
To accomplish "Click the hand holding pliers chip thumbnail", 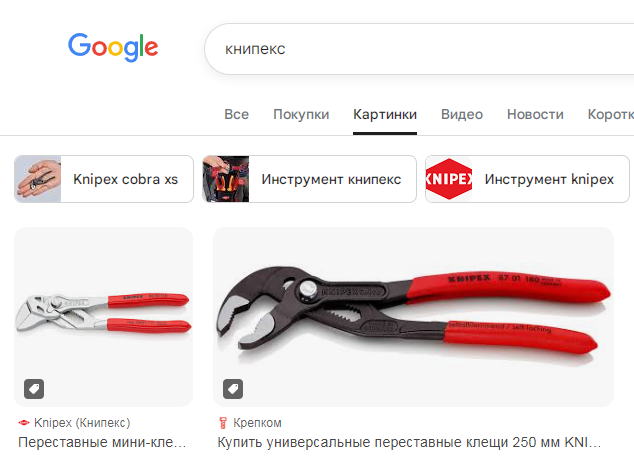I will (38, 179).
